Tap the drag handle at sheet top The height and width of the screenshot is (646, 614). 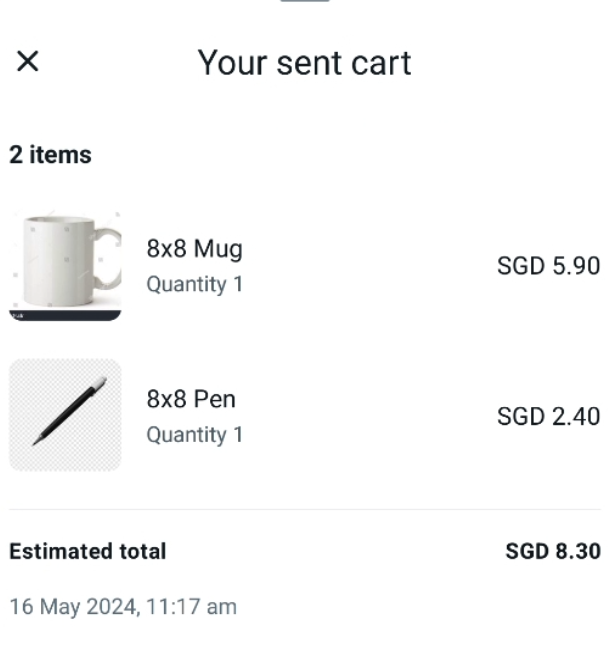click(x=305, y=2)
